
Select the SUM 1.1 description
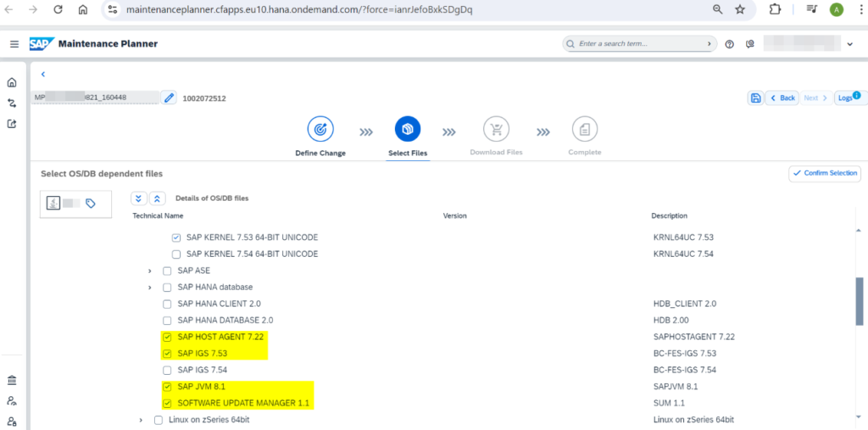pos(669,404)
